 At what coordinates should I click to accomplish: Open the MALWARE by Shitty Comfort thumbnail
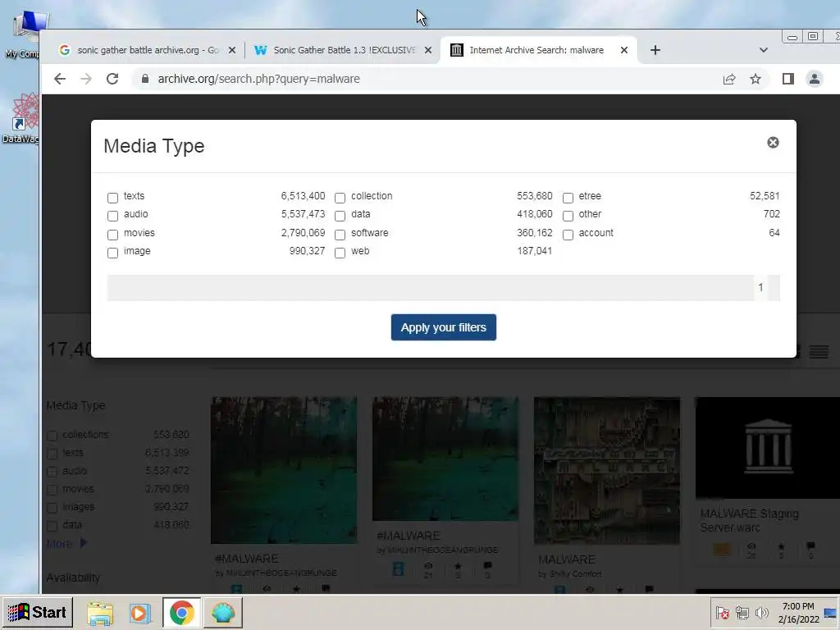(x=607, y=471)
